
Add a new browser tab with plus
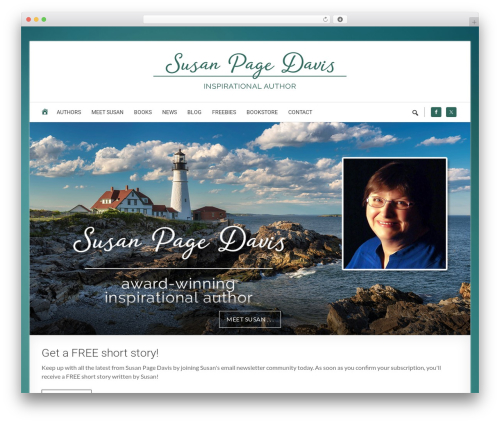[474, 22]
